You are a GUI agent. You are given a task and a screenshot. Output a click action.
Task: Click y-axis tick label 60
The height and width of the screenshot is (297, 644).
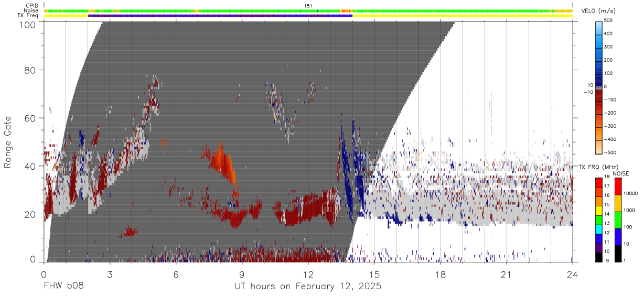pyautogui.click(x=31, y=118)
